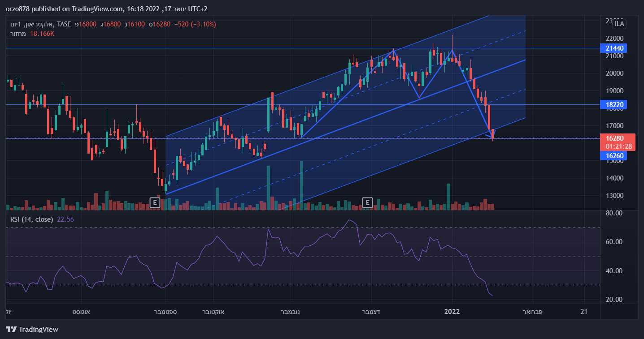This screenshot has height=339, width=644.
Task: Click the TradingView logo
Action: pos(32,330)
